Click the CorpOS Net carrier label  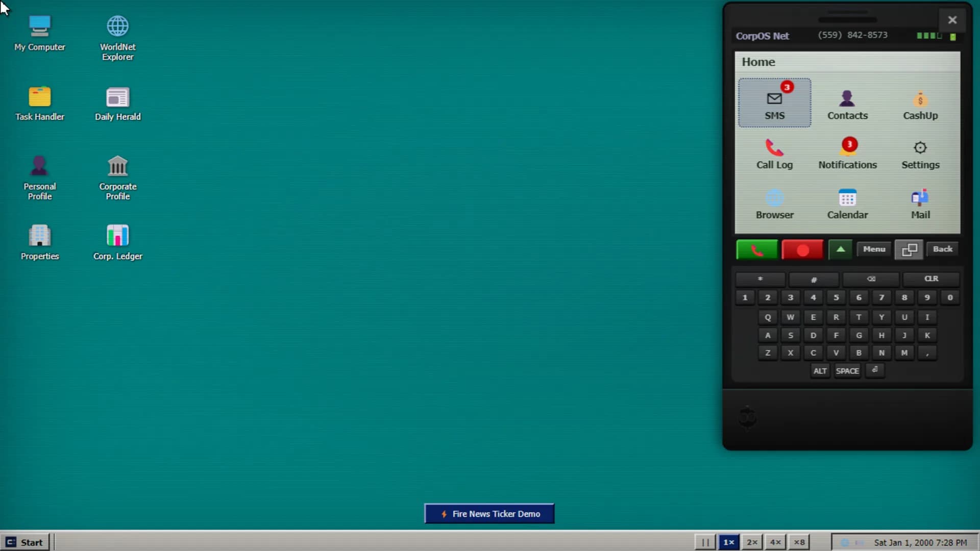pos(763,36)
